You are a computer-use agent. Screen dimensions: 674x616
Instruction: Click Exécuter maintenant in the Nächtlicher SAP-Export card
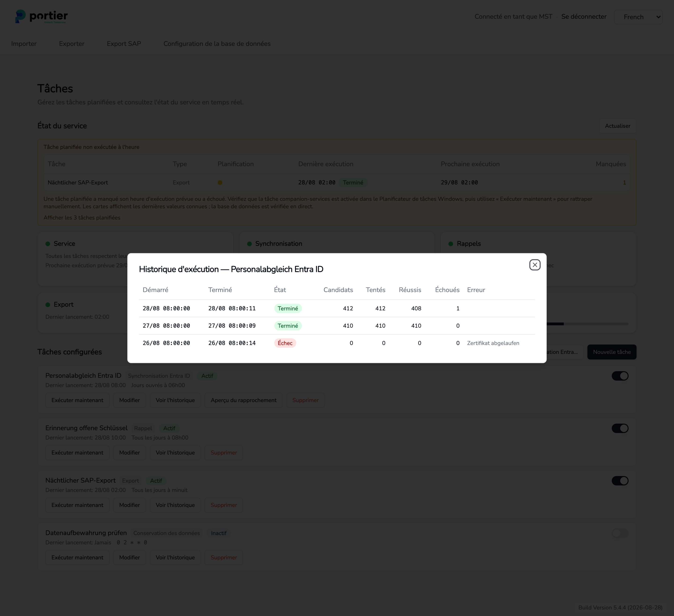[77, 505]
